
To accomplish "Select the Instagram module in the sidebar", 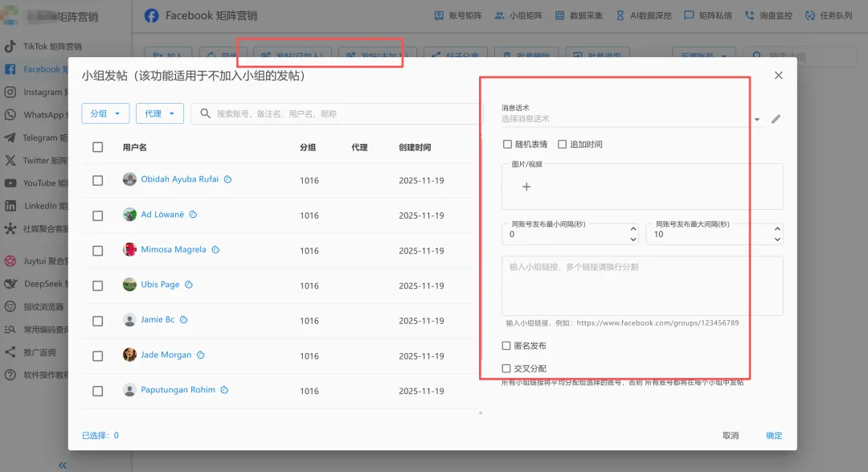I will coord(48,92).
